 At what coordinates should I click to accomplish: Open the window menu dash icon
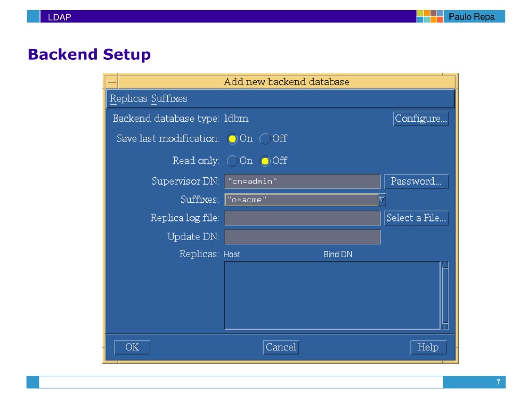pyautogui.click(x=112, y=82)
